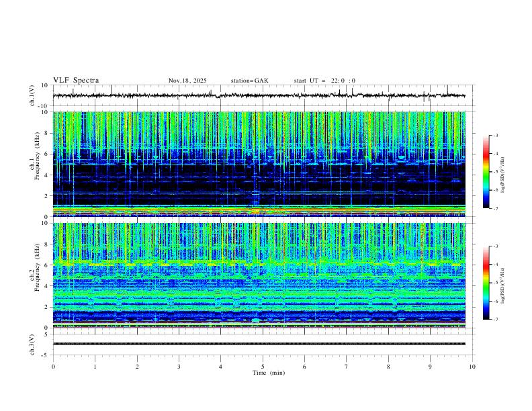532x411 pixels.
Task: Click the '-7' value on ch.1 colorbar
Action: pyautogui.click(x=496, y=209)
